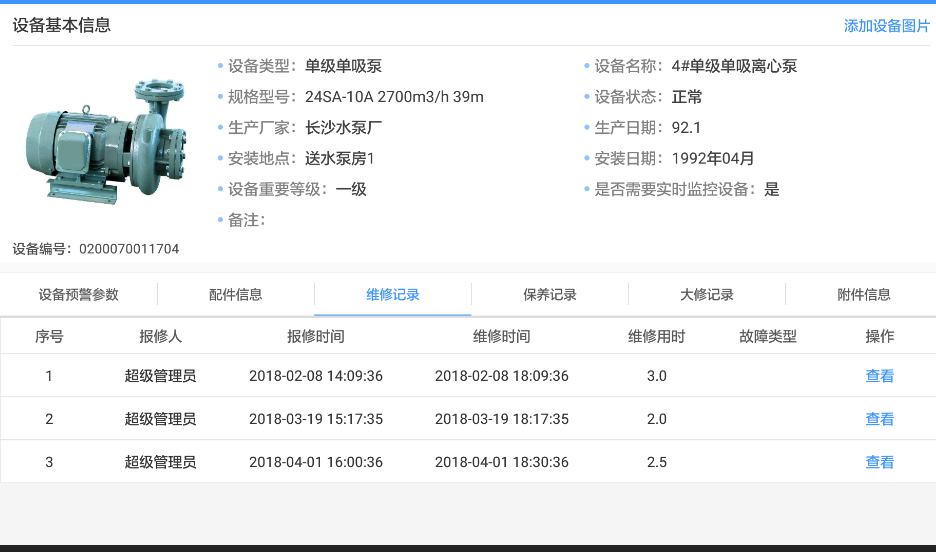936x552 pixels.
Task: Click the device number 0200070011704
Action: point(129,249)
